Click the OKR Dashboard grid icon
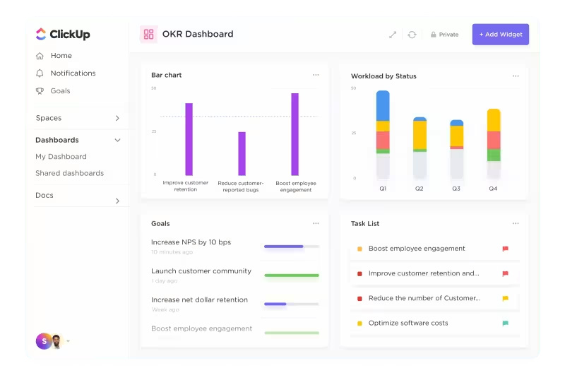This screenshot has width=565, height=392. point(148,34)
